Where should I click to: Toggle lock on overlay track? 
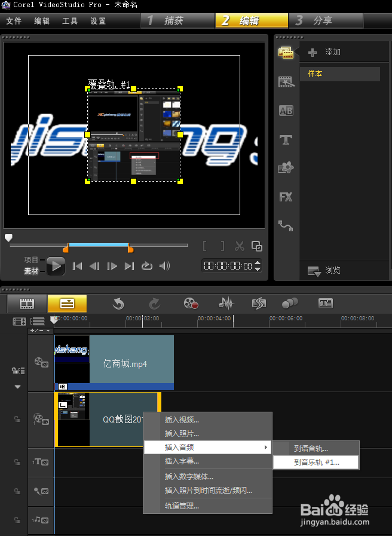pos(17,419)
